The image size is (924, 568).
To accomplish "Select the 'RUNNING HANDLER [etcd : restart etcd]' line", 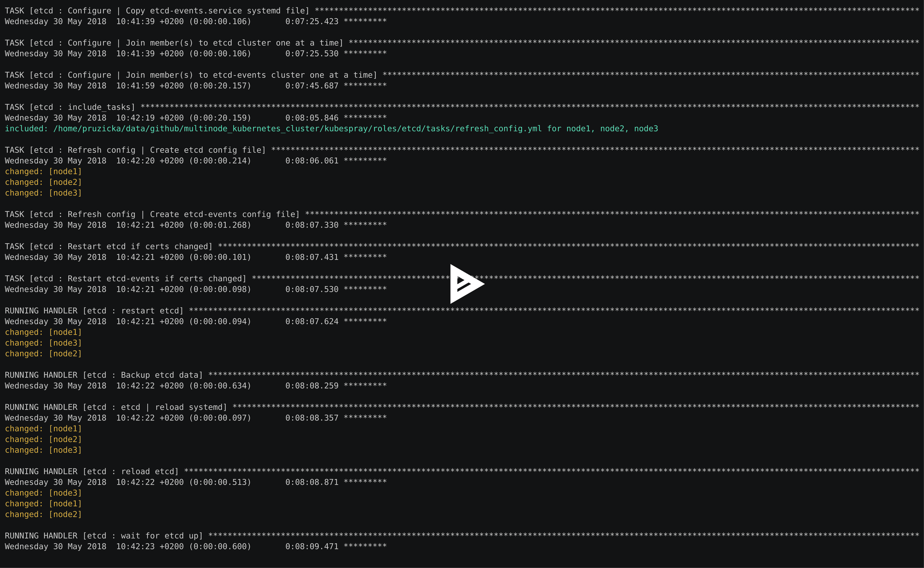I will (x=462, y=311).
